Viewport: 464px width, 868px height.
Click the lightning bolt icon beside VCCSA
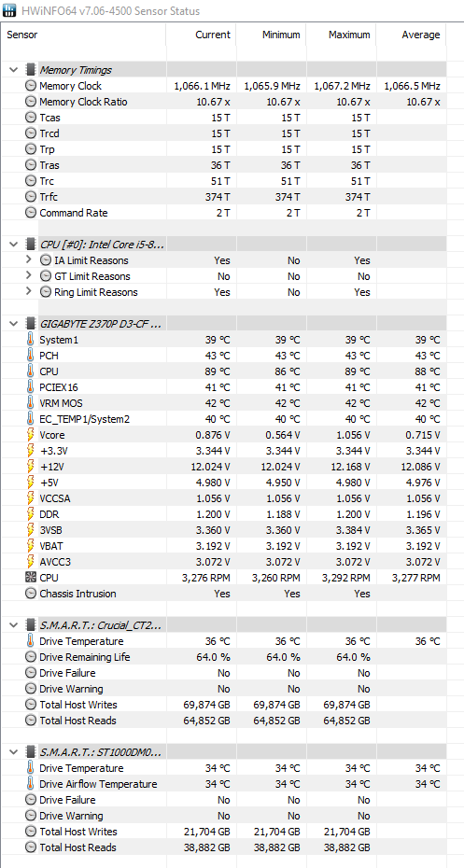coord(31,498)
